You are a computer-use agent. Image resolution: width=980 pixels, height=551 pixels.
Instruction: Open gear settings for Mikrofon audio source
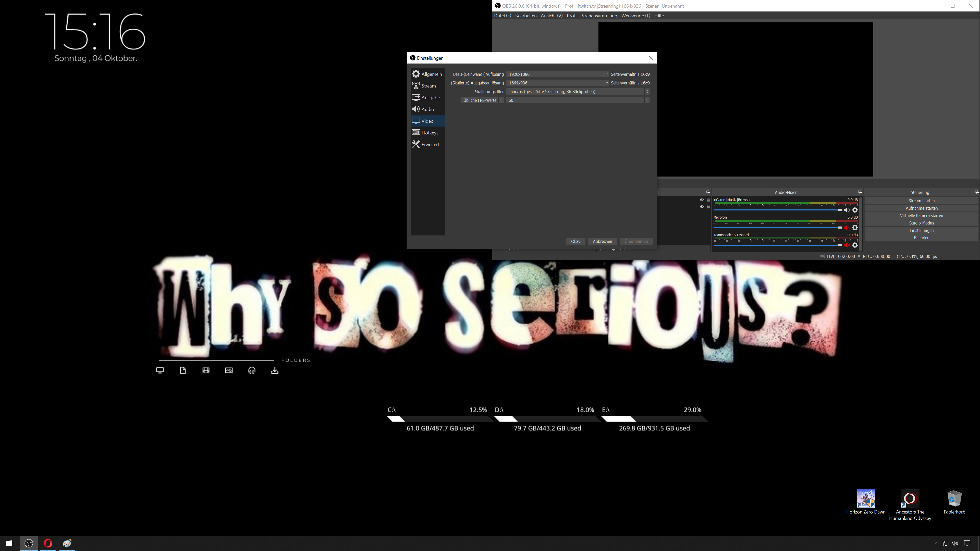click(855, 228)
